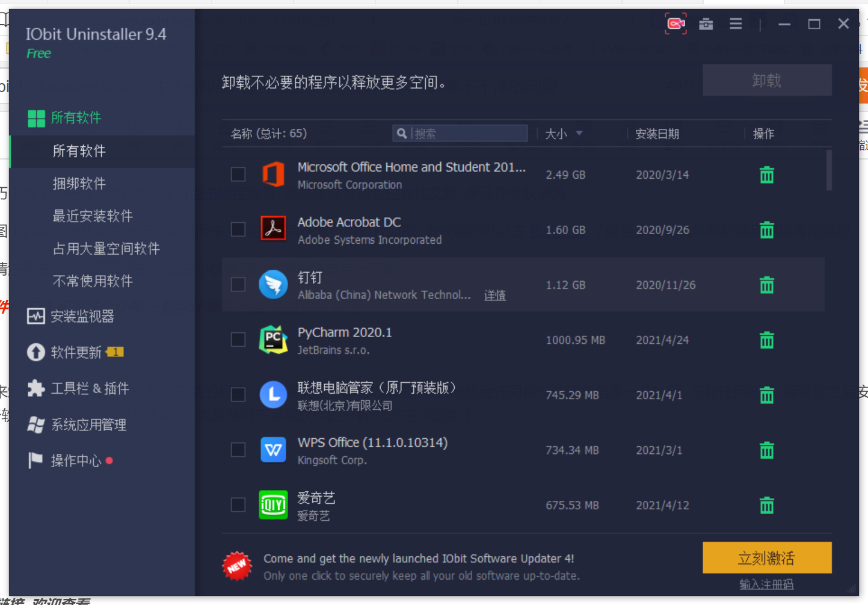Click the red NEW badge in the banner
Screen dimensions: 868x605
pos(237,566)
